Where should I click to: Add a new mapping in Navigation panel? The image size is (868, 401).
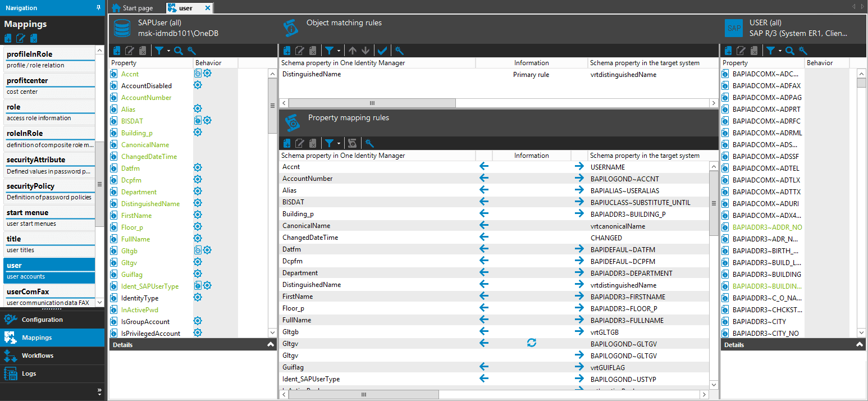pos(8,39)
